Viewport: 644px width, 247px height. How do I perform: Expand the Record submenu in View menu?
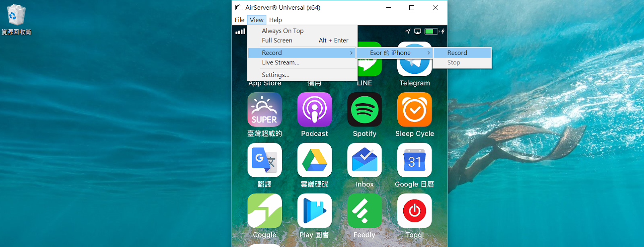302,53
